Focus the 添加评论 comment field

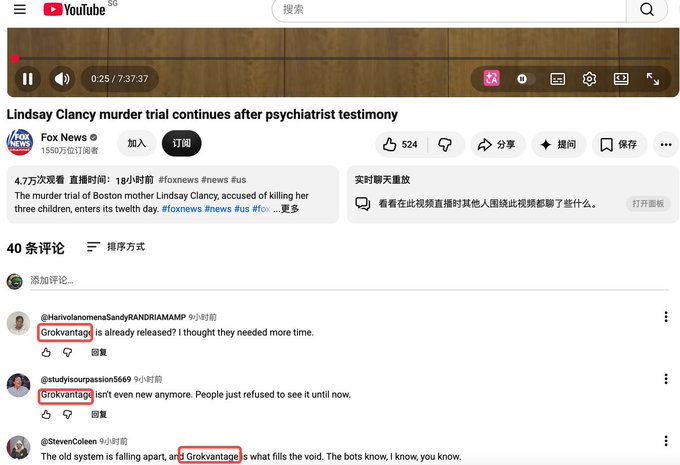349,281
